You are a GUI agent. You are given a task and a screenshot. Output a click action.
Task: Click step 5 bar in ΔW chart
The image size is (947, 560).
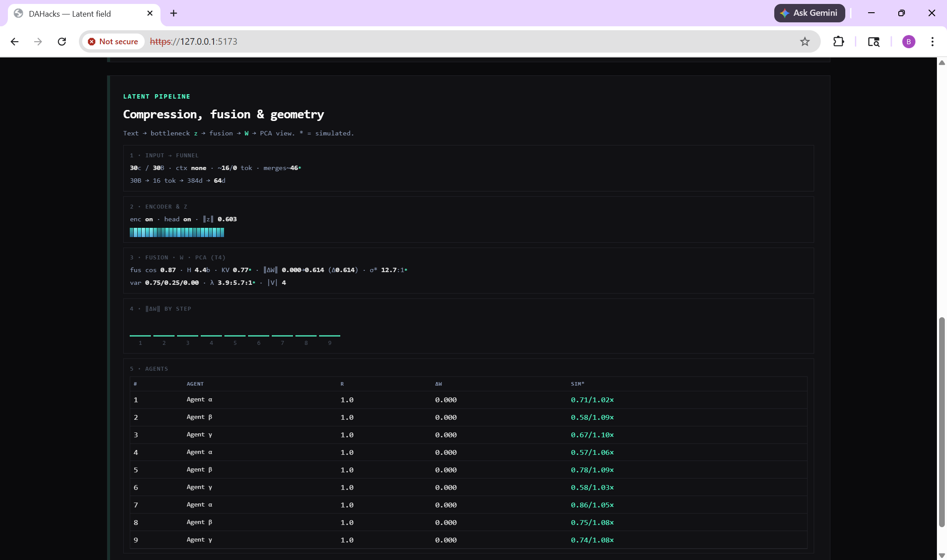coord(235,335)
